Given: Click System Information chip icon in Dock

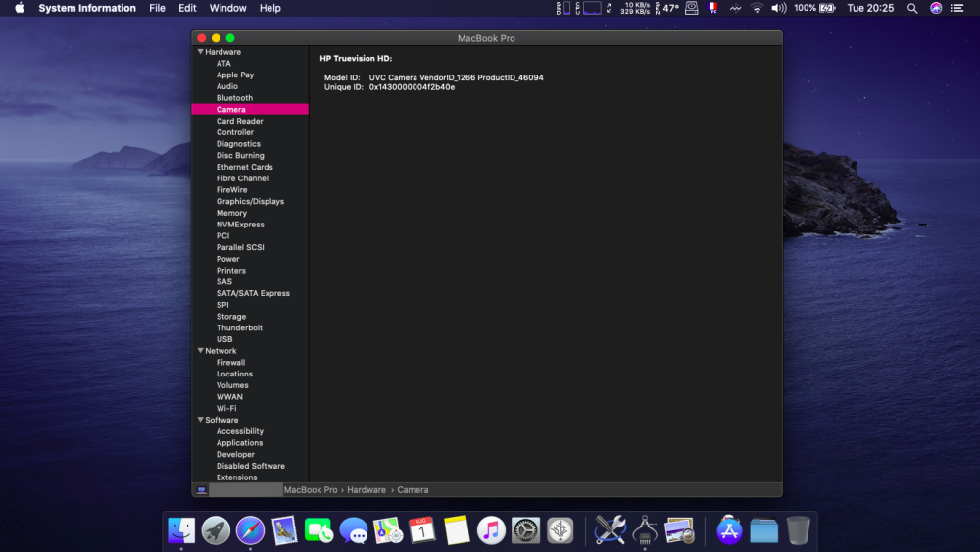Looking at the screenshot, I should 645,530.
